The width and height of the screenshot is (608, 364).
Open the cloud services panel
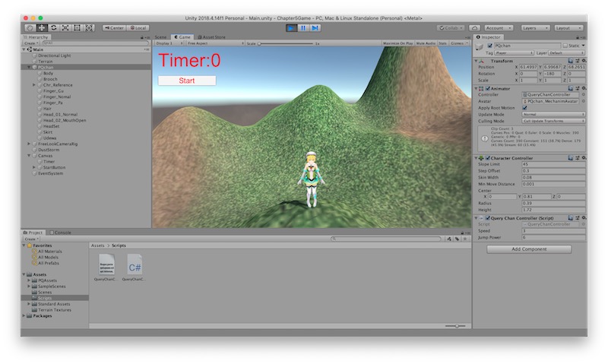click(x=474, y=28)
